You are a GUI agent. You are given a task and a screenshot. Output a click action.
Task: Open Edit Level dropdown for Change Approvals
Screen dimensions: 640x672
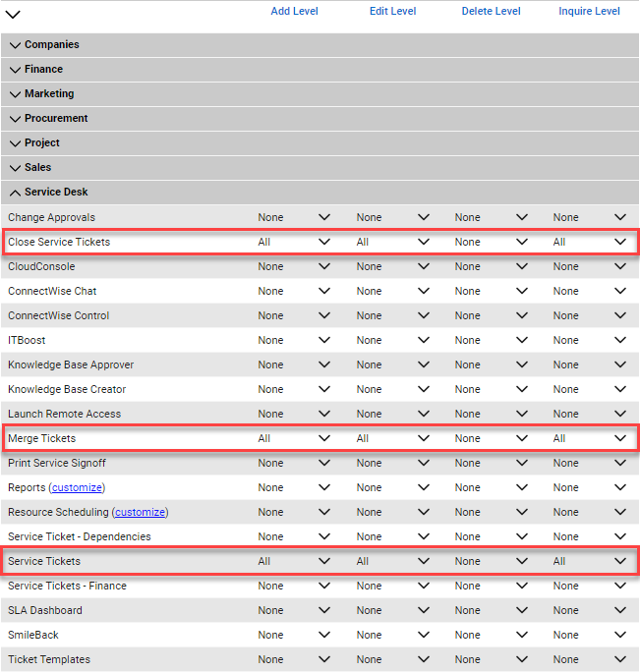tap(393, 217)
